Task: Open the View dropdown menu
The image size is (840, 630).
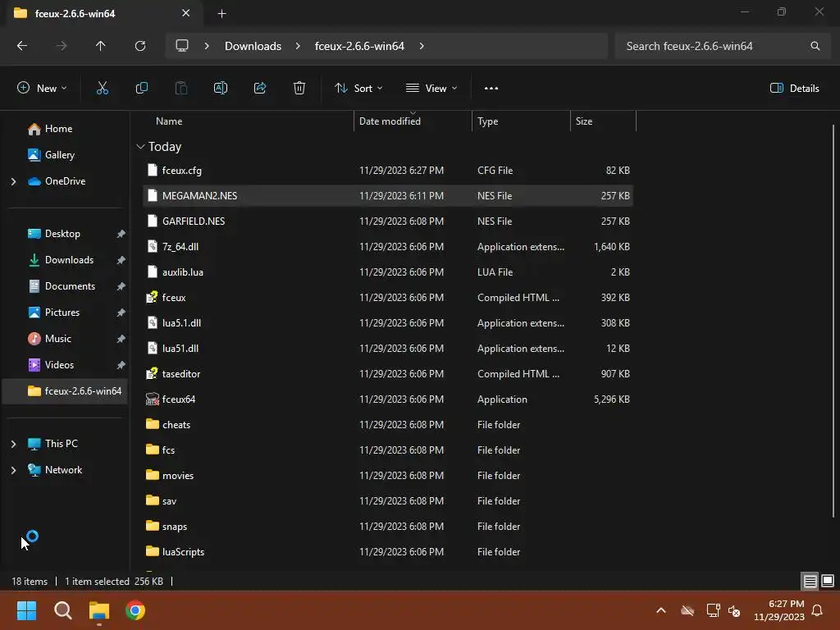Action: point(431,89)
